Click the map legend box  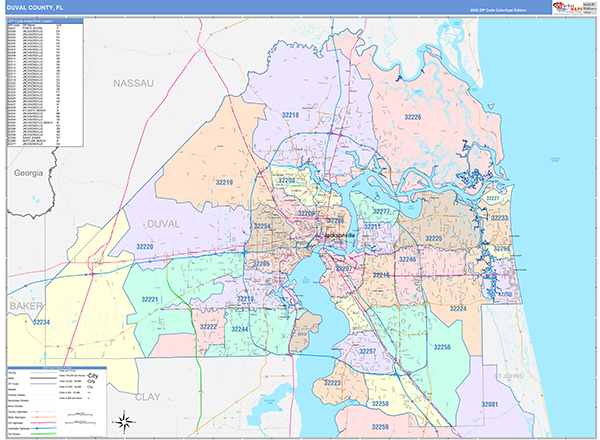coord(57,402)
